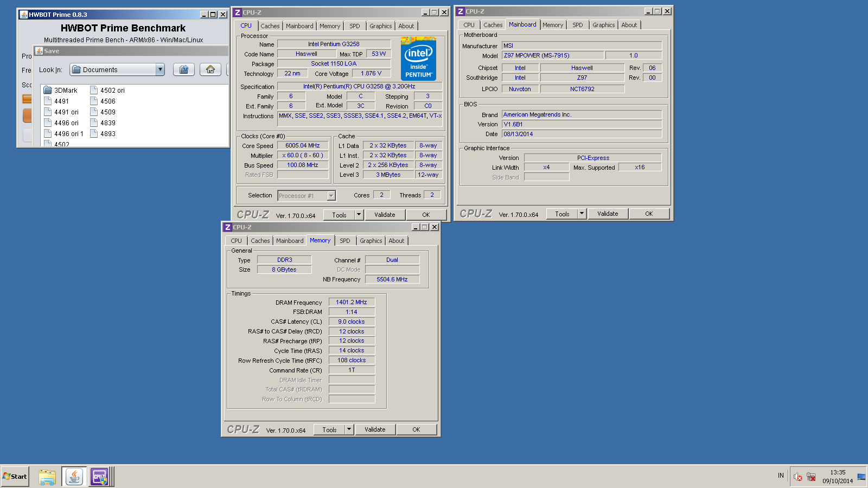Open Caches tab in CPU-Z Memory window

260,241
